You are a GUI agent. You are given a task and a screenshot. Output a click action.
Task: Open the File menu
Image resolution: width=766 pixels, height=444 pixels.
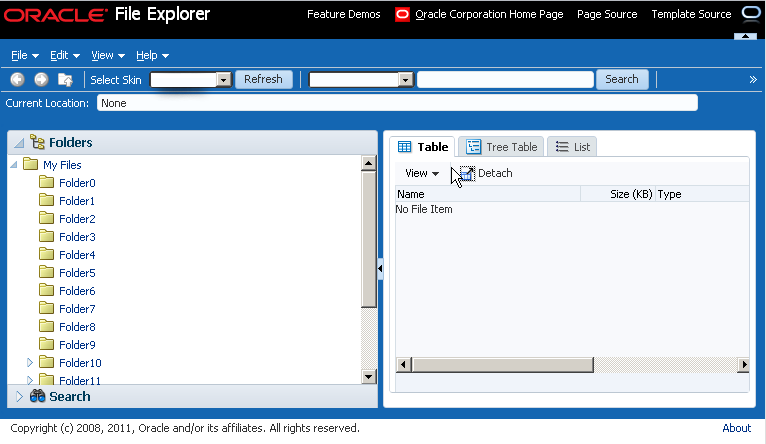click(x=25, y=56)
